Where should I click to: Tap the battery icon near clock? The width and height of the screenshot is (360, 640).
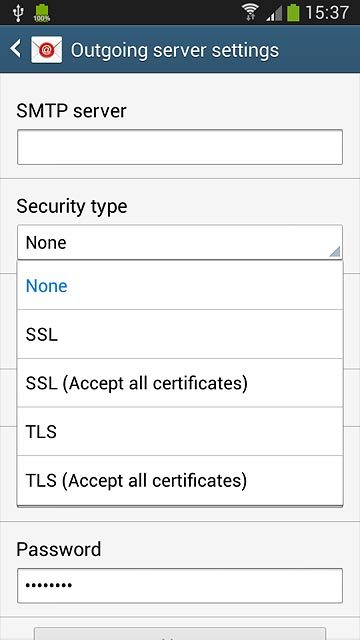pyautogui.click(x=293, y=13)
